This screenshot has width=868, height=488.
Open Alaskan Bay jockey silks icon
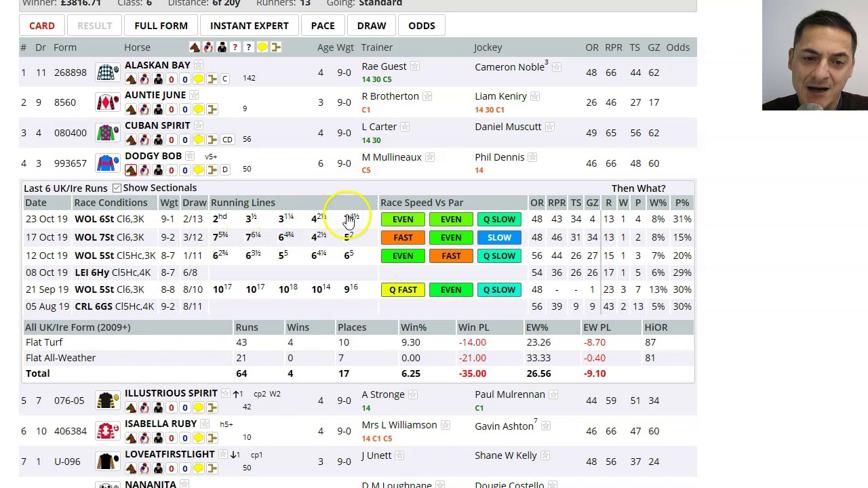(x=144, y=79)
